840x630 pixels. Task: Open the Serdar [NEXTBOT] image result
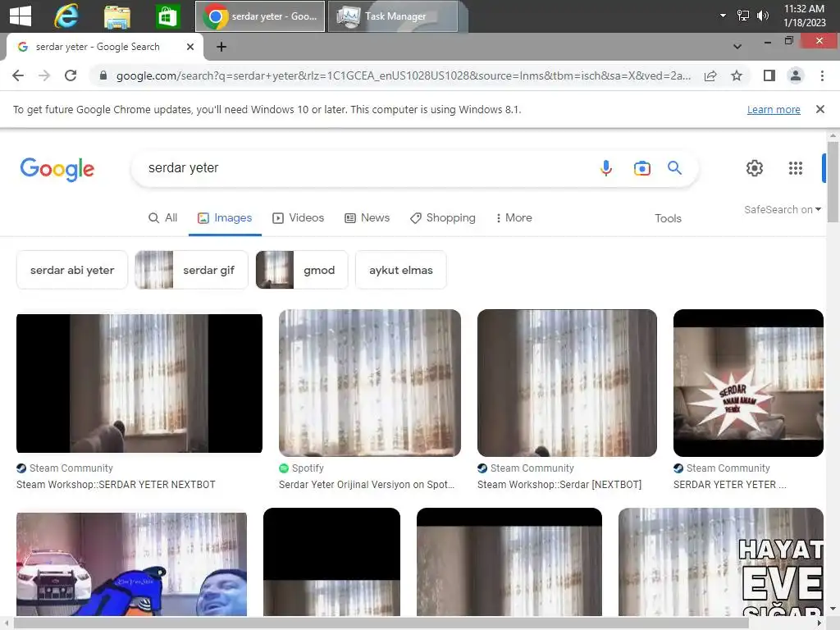567,383
